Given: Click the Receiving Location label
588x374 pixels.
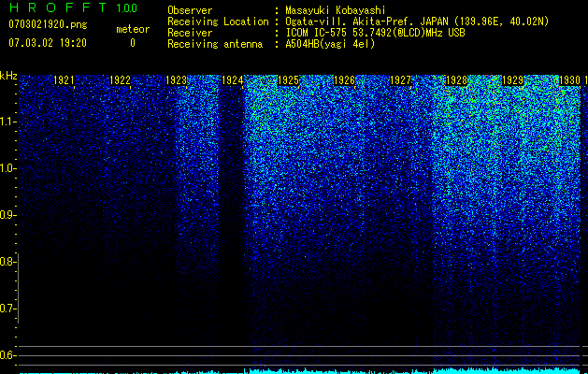Looking at the screenshot, I should tap(218, 22).
